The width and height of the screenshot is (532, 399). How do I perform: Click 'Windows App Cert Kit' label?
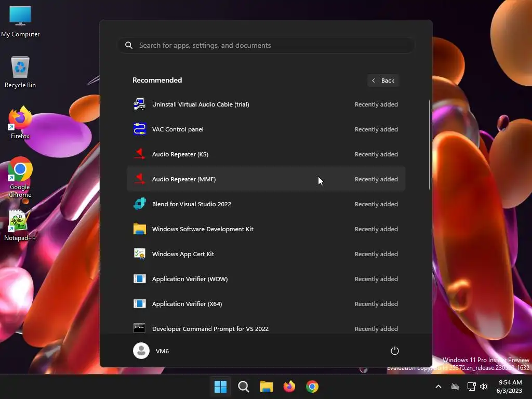(183, 254)
